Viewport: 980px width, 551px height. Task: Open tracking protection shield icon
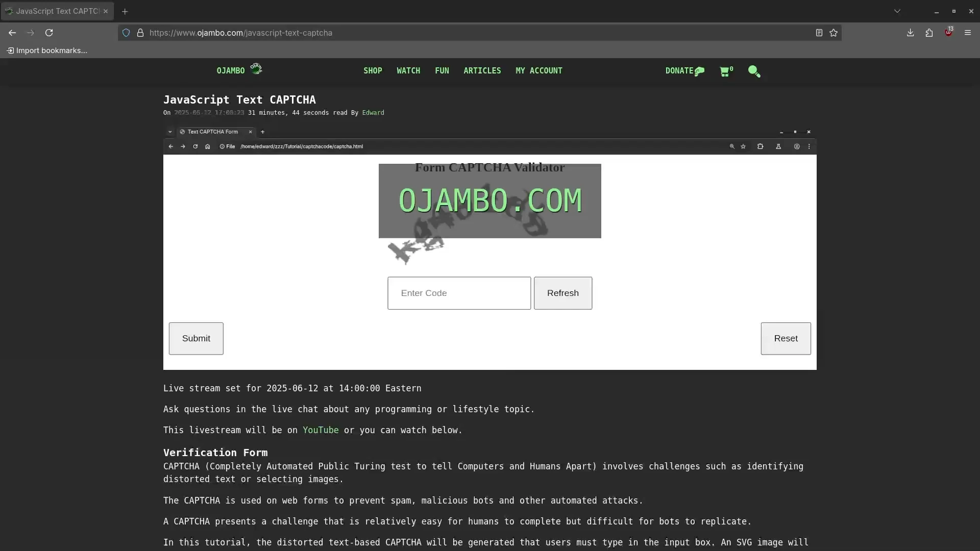[x=126, y=33]
